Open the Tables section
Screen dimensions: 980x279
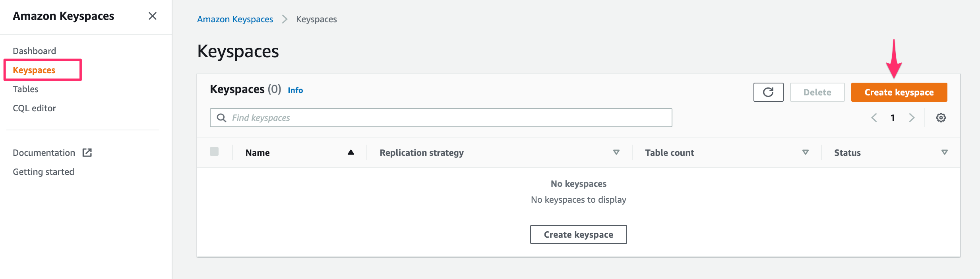pyautogui.click(x=25, y=89)
